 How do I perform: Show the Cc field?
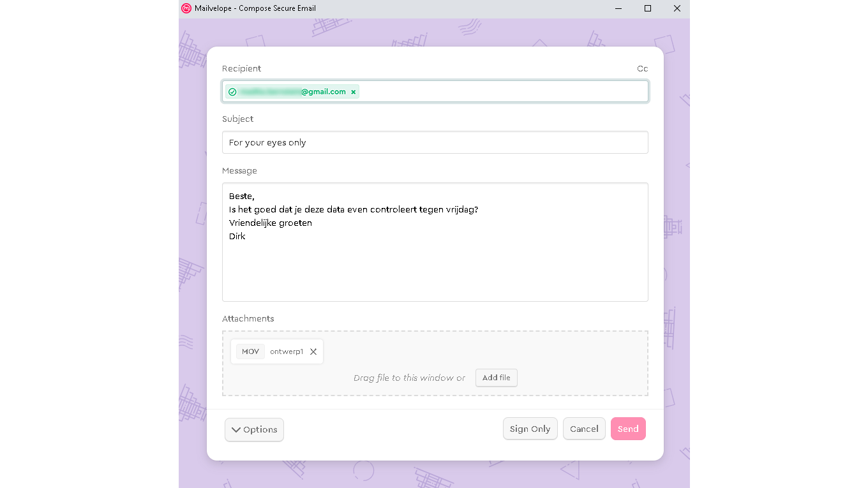pos(642,69)
